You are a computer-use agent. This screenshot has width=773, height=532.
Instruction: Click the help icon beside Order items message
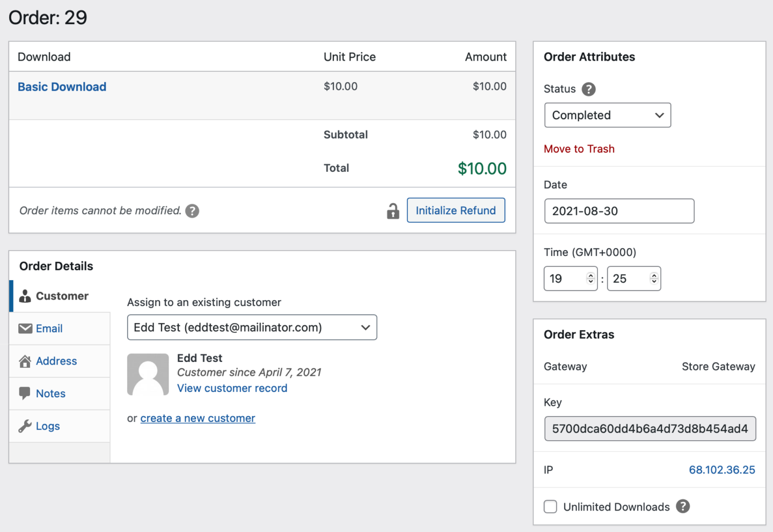(192, 211)
